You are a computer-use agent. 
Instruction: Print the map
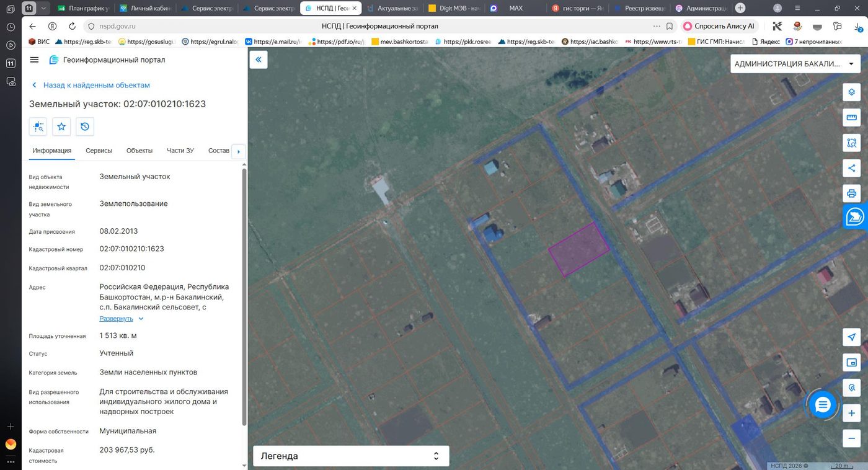point(851,193)
